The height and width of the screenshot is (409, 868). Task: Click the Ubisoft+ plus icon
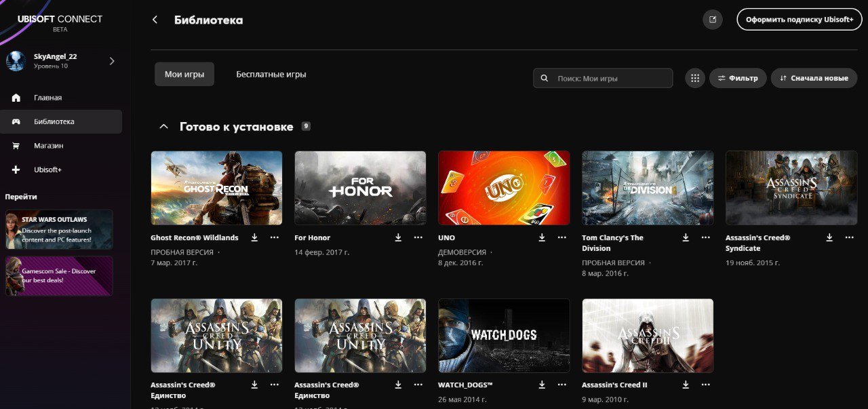pos(16,170)
